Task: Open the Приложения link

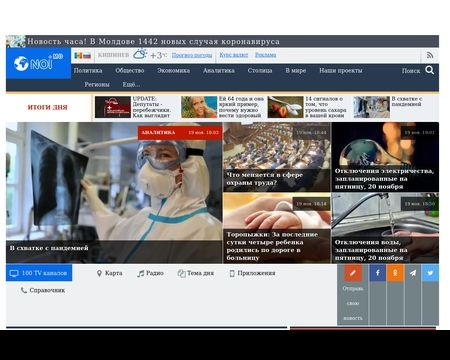Action: point(256,273)
